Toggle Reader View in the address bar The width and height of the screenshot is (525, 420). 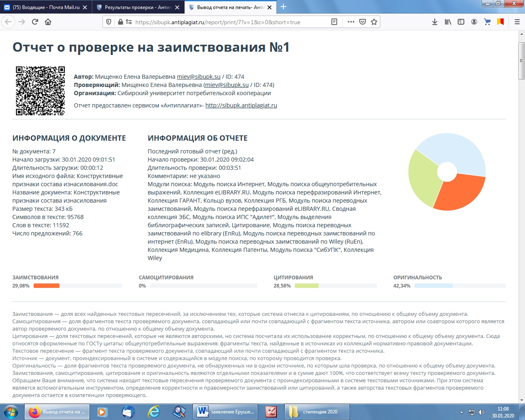tap(334, 22)
